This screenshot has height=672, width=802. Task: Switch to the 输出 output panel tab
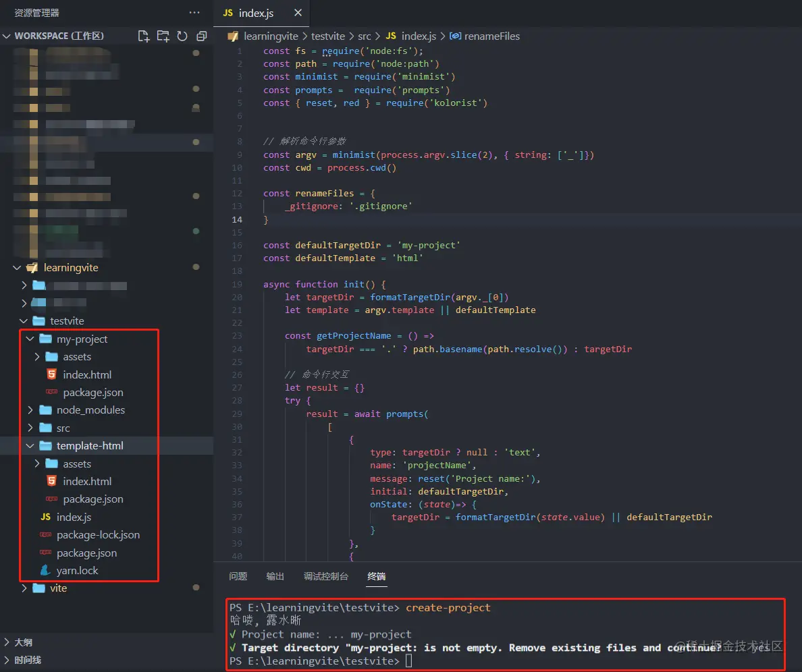click(275, 576)
